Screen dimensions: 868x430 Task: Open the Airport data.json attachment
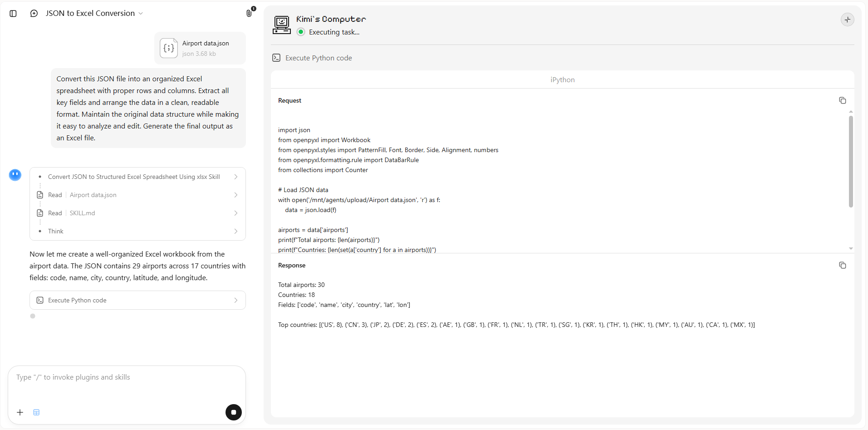[200, 48]
